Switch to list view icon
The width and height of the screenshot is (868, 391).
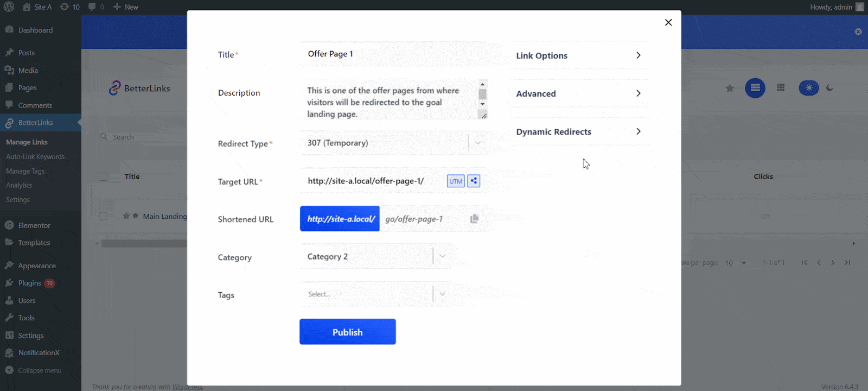tap(755, 88)
